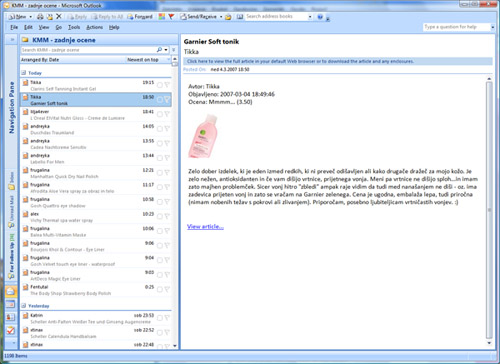Image resolution: width=500 pixels, height=364 pixels.
Task: Open the Mail module in navigation pane
Action: [x=11, y=291]
